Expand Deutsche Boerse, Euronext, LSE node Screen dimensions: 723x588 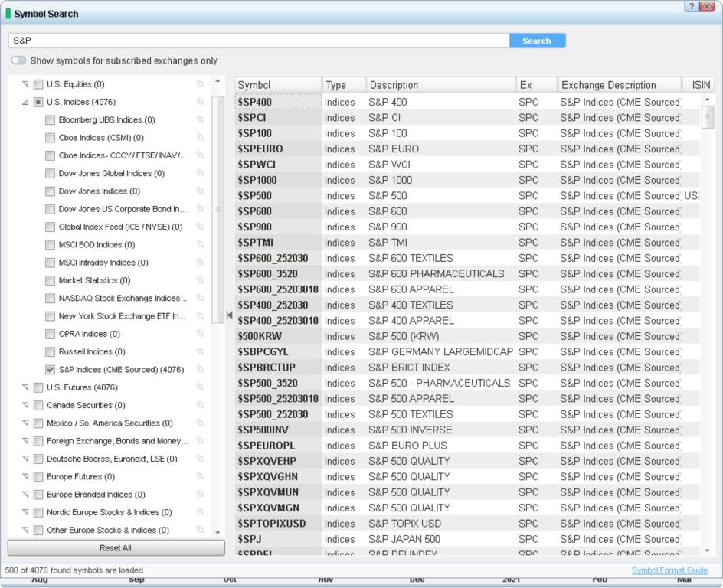point(26,459)
